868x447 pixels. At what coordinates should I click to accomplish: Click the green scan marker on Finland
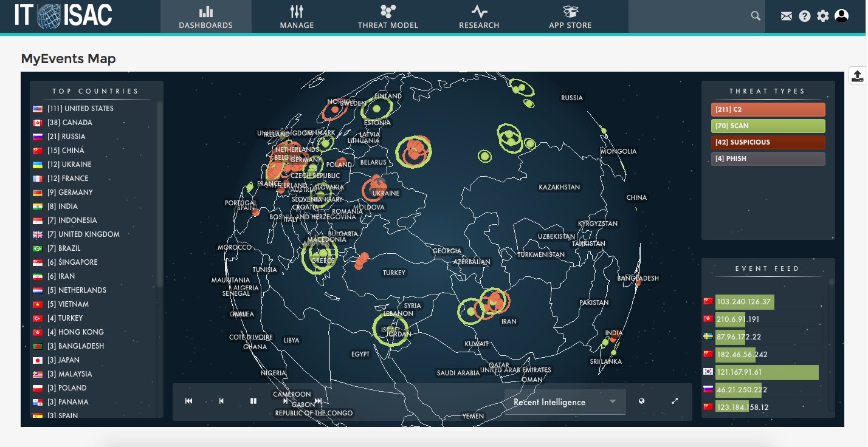pyautogui.click(x=377, y=109)
